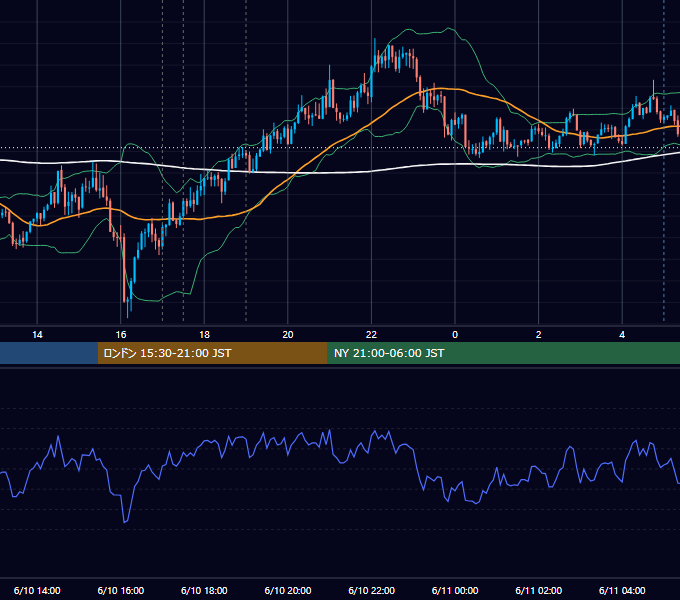The image size is (680, 600).
Task: Click the 18 hour label on price chart axis
Action: coord(204,335)
